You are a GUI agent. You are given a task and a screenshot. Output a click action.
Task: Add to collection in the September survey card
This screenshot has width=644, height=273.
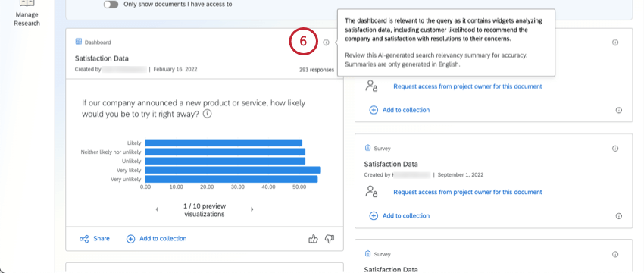coord(399,216)
